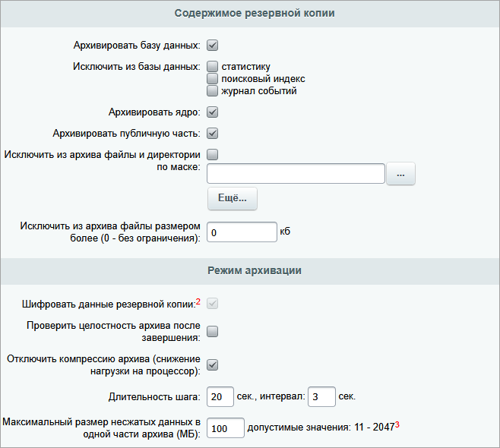
Task: Enable archive integrity check after completion
Action: (x=213, y=331)
